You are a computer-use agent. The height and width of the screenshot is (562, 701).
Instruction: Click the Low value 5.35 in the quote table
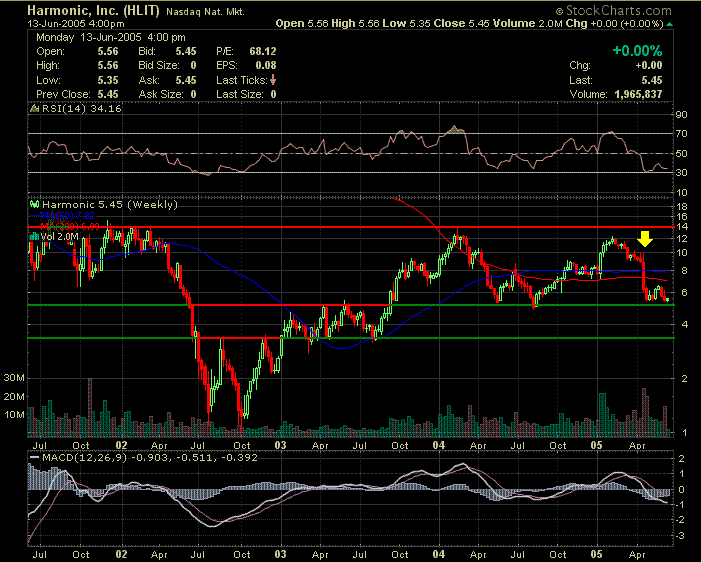click(x=108, y=80)
